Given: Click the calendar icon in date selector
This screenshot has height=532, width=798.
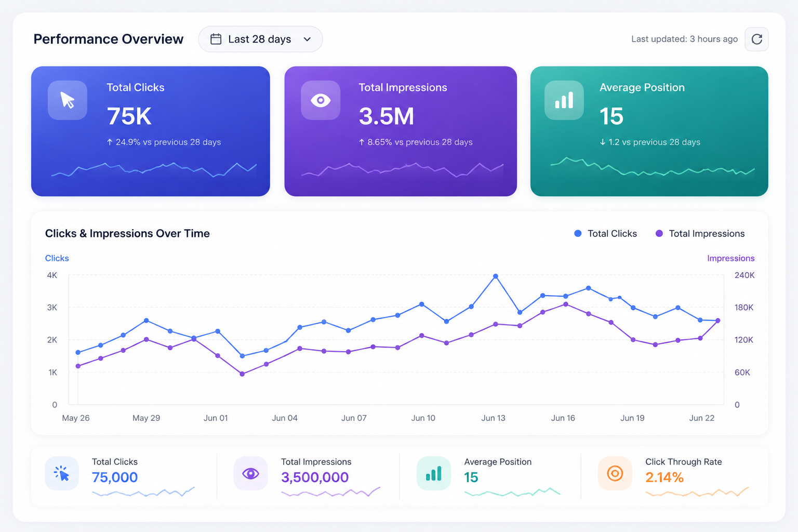Looking at the screenshot, I should (x=216, y=39).
